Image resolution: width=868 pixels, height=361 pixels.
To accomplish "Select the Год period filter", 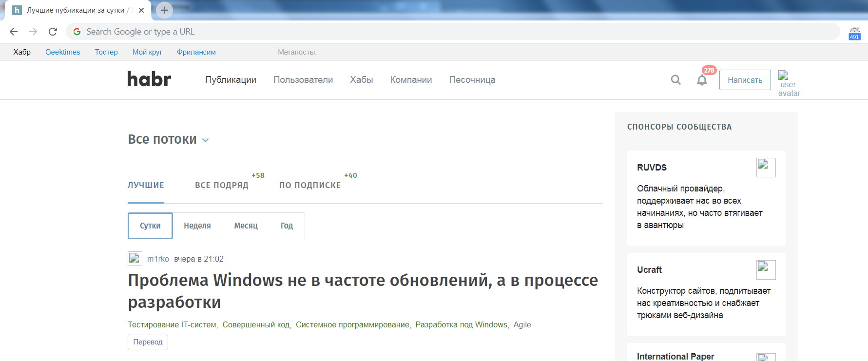I will point(287,226).
